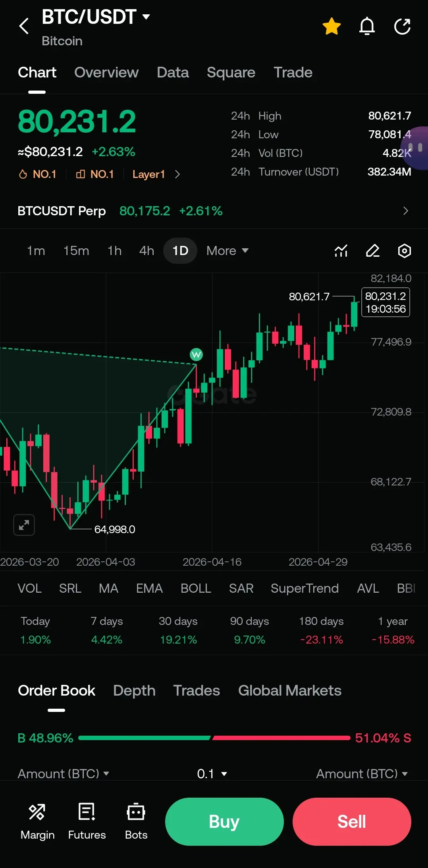
Task: Open BTCUSDT Perp contract row
Action: pyautogui.click(x=214, y=211)
